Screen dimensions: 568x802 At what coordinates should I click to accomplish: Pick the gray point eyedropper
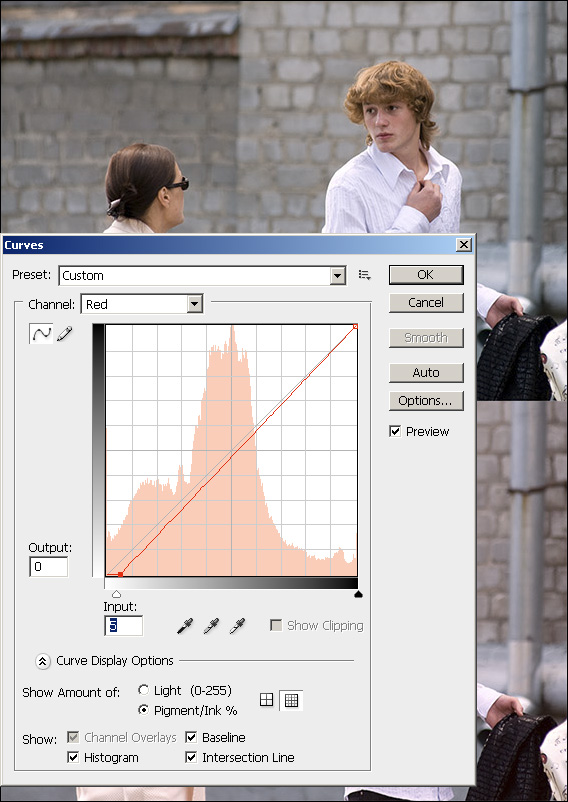point(211,626)
